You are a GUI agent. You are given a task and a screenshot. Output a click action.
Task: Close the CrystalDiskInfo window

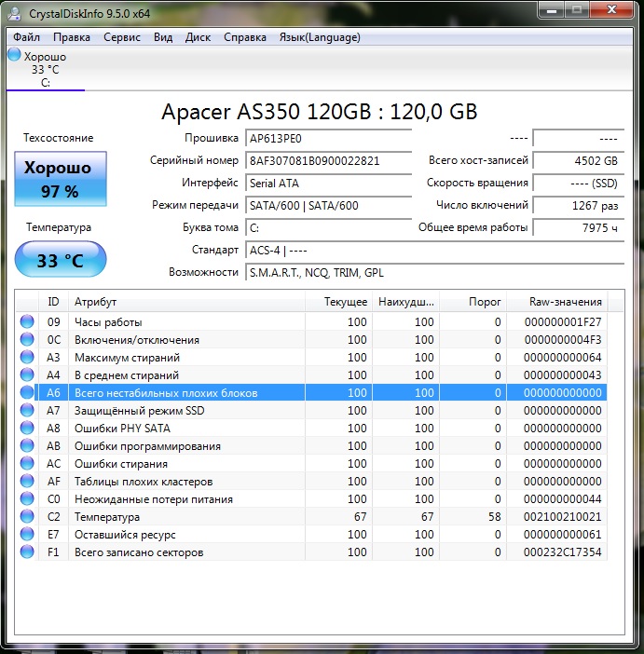click(x=612, y=10)
